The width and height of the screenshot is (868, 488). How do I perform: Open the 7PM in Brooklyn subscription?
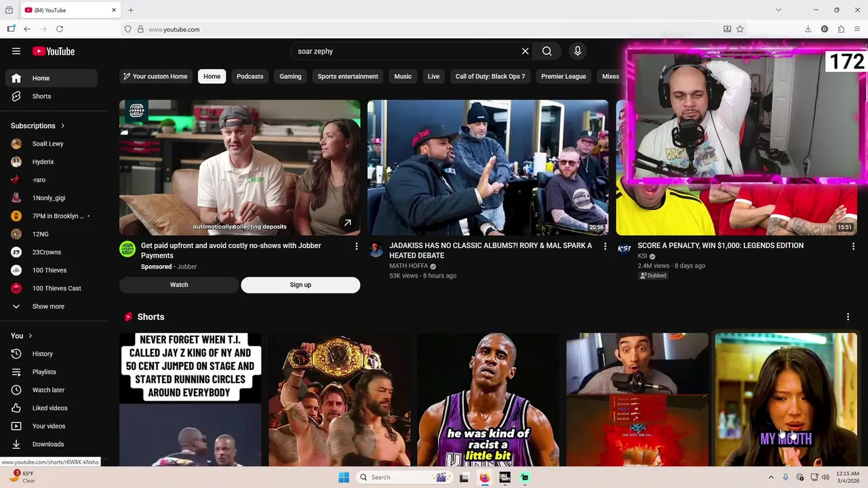point(52,216)
